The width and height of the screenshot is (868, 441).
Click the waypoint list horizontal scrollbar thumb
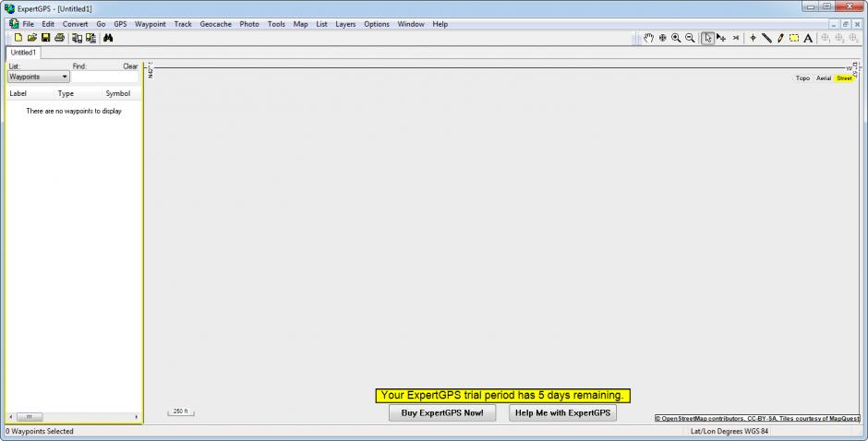click(30, 417)
